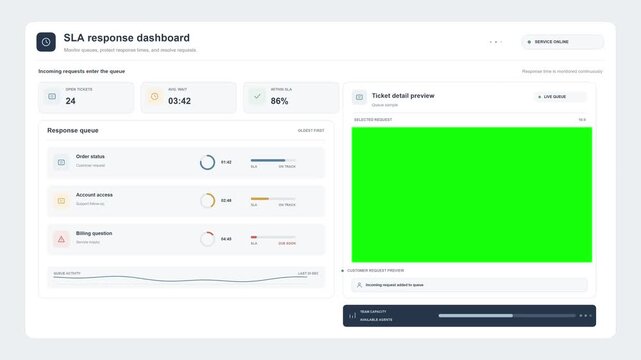Click the Selected Request label
The height and width of the screenshot is (360, 641).
point(373,120)
